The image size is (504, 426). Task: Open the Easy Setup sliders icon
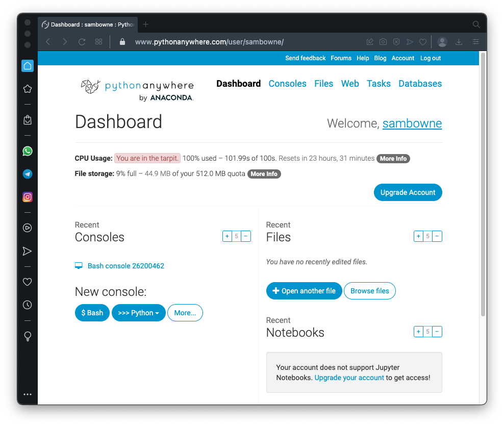pyautogui.click(x=476, y=42)
